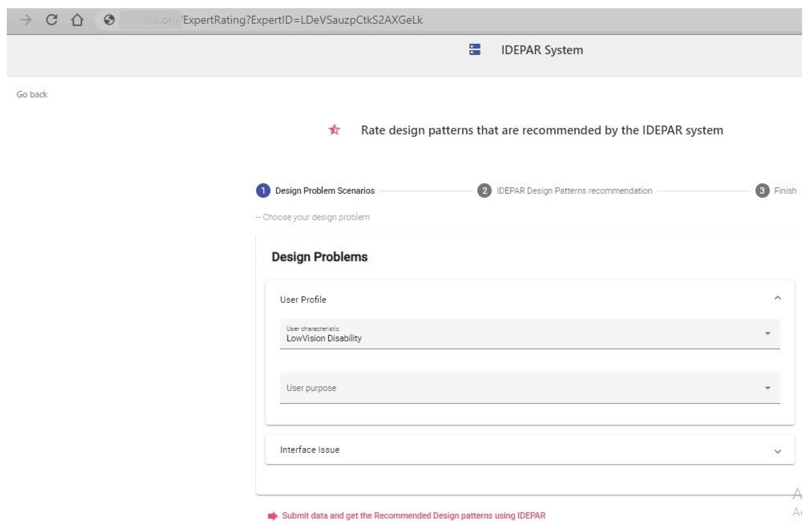Expand the Interface Issue section chevron
Image resolution: width=812 pixels, height=530 pixels.
click(x=778, y=452)
